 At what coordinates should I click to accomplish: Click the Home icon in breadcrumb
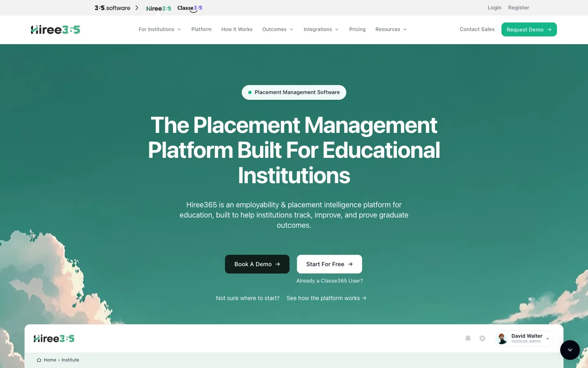[39, 360]
